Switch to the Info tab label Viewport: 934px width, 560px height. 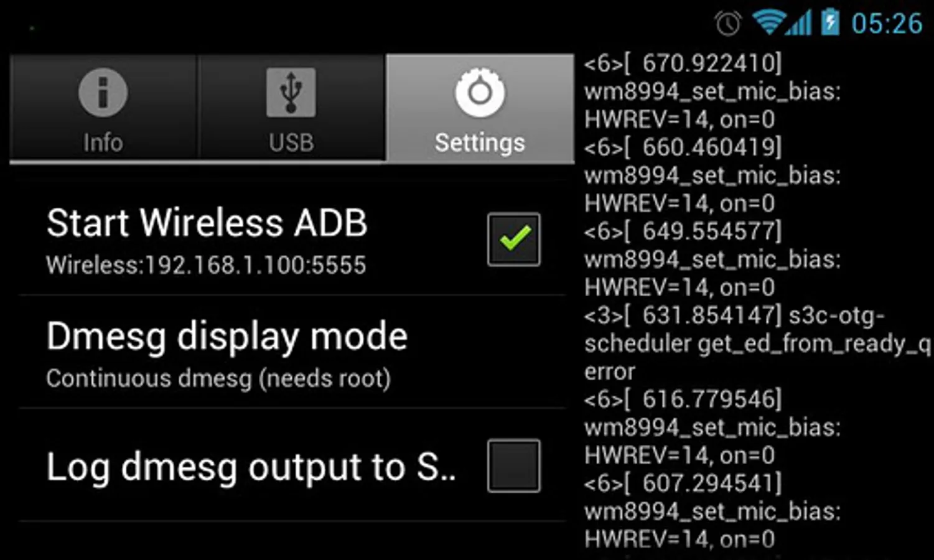click(x=103, y=142)
